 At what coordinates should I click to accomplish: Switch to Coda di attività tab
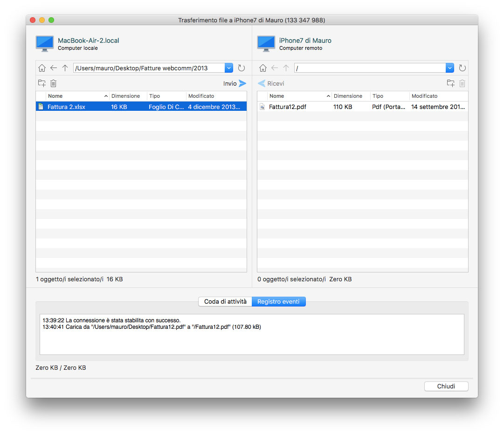[225, 301]
